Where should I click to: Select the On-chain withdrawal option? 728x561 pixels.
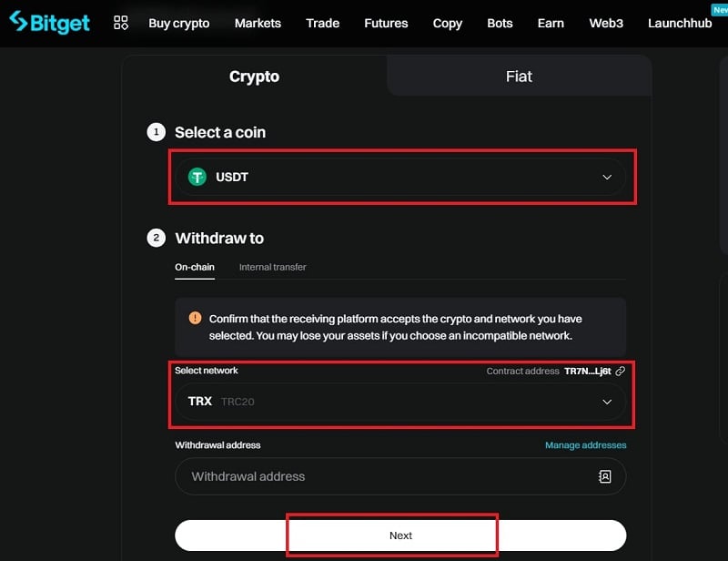click(193, 268)
